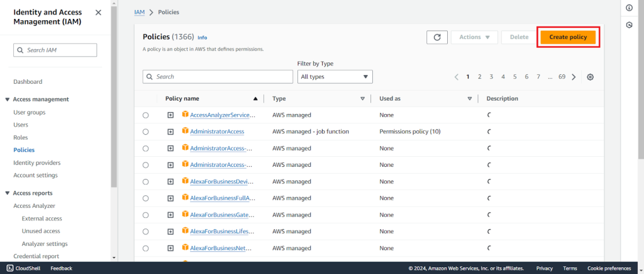The width and height of the screenshot is (644, 274).
Task: Collapse the Access reports section
Action: [8, 193]
